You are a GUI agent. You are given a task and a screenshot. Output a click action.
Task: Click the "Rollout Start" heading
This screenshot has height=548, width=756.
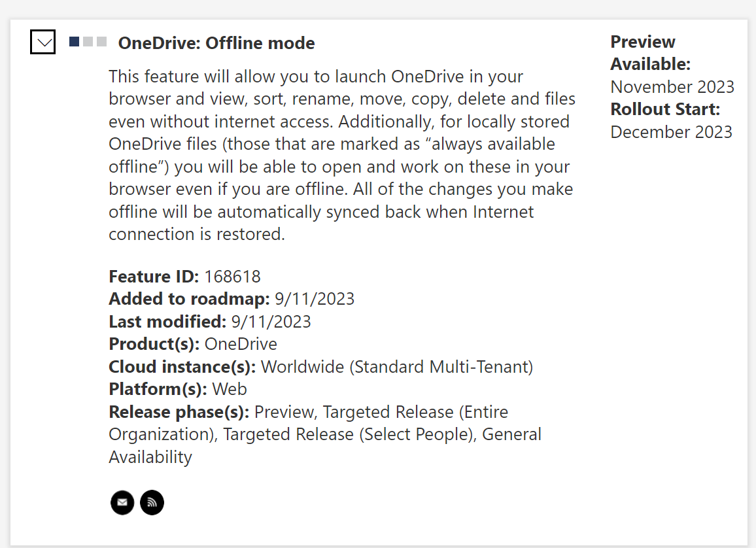coord(665,109)
